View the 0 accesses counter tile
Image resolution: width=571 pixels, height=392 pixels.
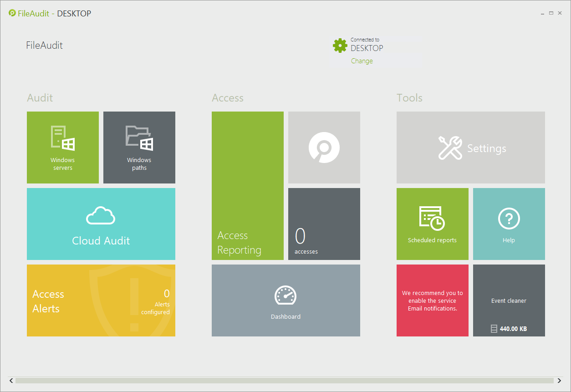tap(324, 224)
